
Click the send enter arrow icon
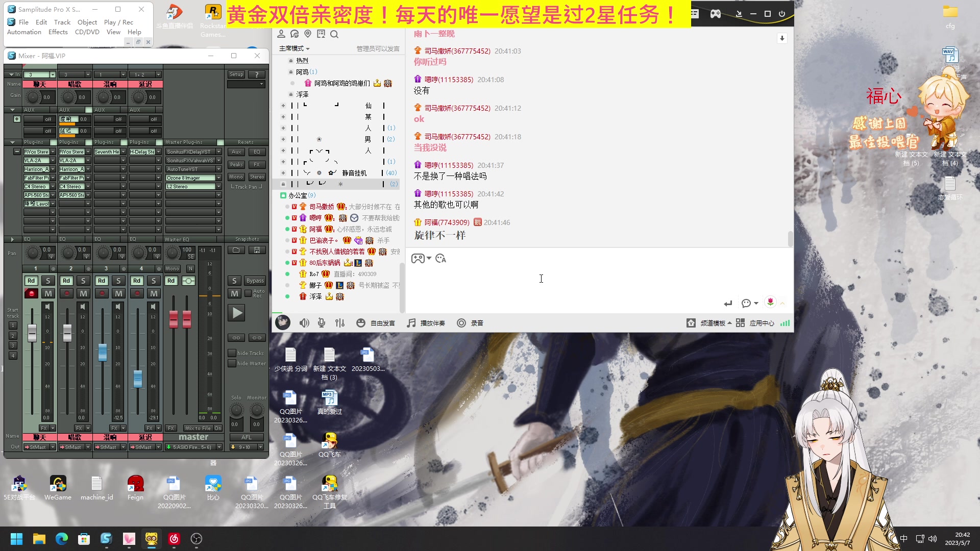click(728, 304)
